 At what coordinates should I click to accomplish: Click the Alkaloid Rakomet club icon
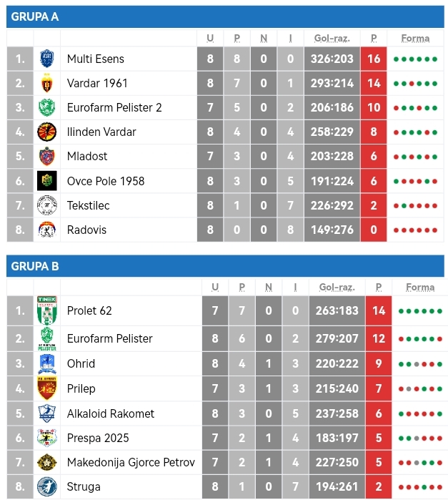pos(46,413)
